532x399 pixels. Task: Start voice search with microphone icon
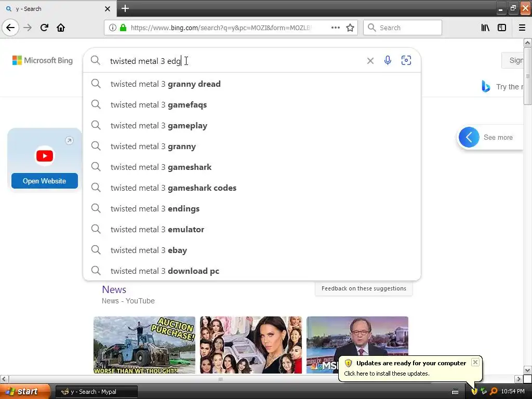point(388,60)
